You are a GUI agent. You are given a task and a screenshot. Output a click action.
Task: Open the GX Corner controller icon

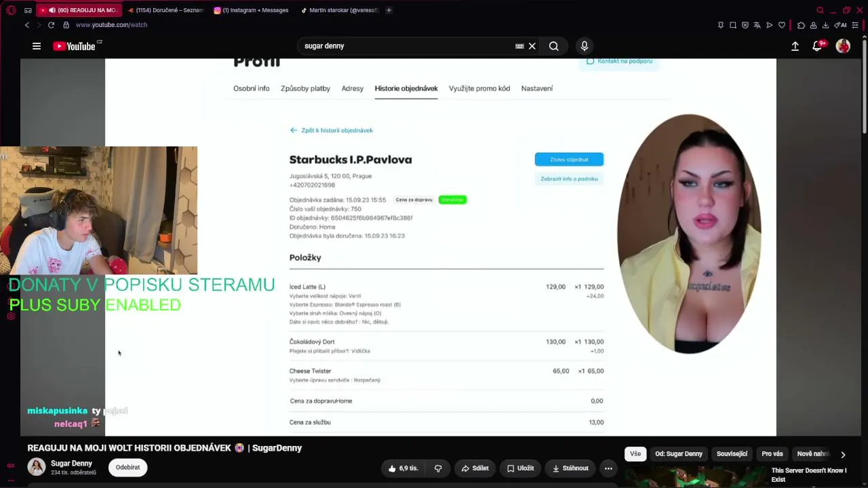point(28,10)
